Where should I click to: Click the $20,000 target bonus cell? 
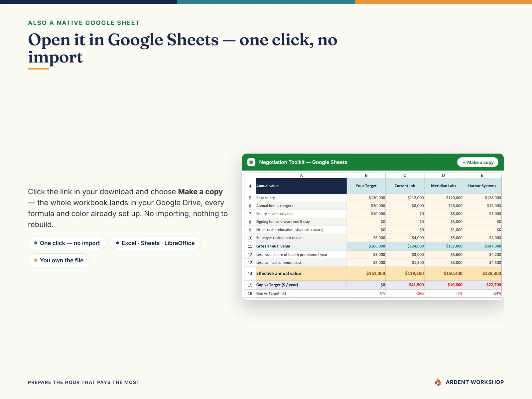click(x=366, y=206)
